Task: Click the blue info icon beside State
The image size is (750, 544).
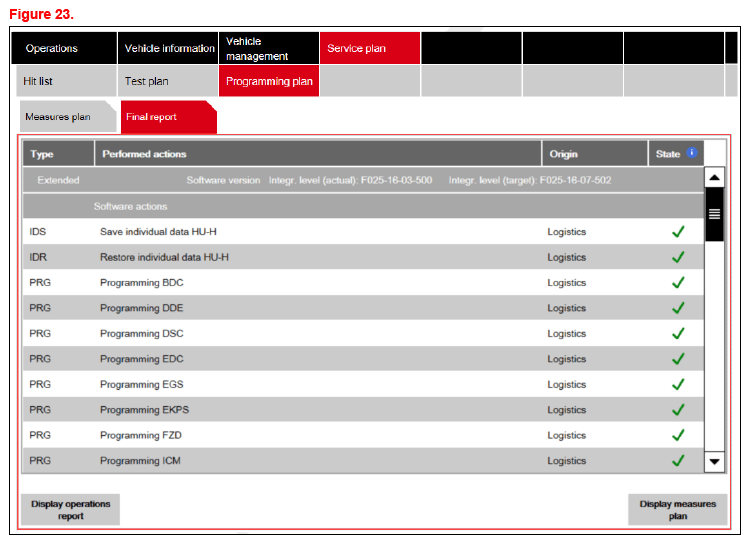Action: 691,154
